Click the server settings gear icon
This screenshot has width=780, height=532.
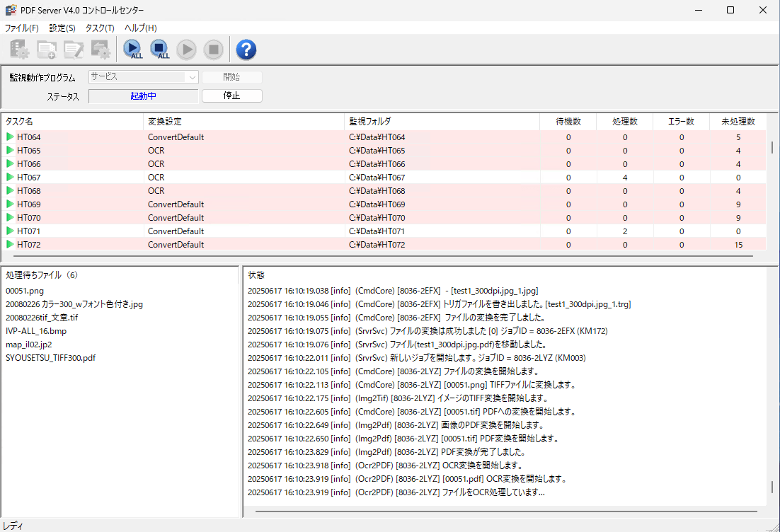point(20,49)
